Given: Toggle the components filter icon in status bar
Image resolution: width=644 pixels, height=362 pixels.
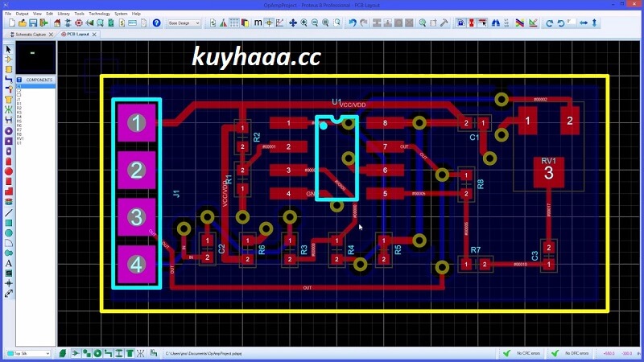Looking at the screenshot, I should pyautogui.click(x=76, y=353).
